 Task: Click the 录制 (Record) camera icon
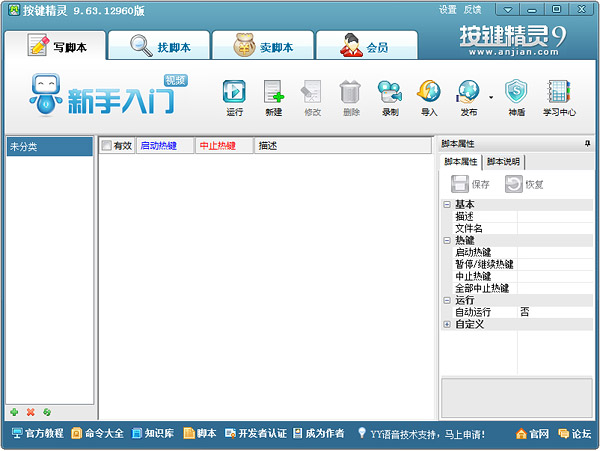point(389,94)
